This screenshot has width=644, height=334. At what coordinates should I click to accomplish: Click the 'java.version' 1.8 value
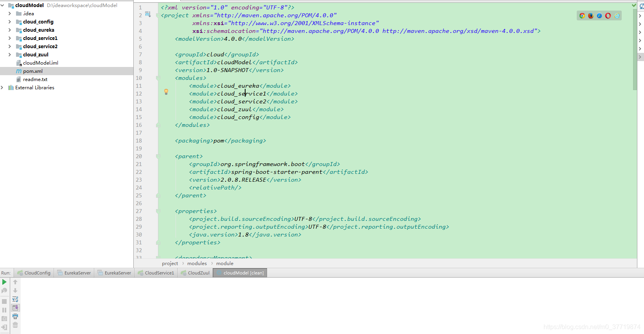(243, 235)
